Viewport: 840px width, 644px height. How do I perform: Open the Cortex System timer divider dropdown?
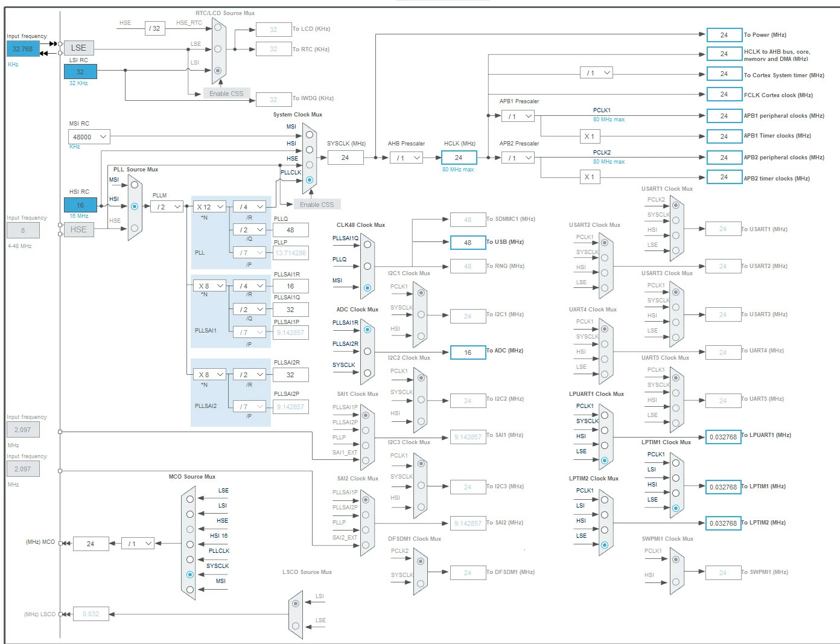pos(597,72)
